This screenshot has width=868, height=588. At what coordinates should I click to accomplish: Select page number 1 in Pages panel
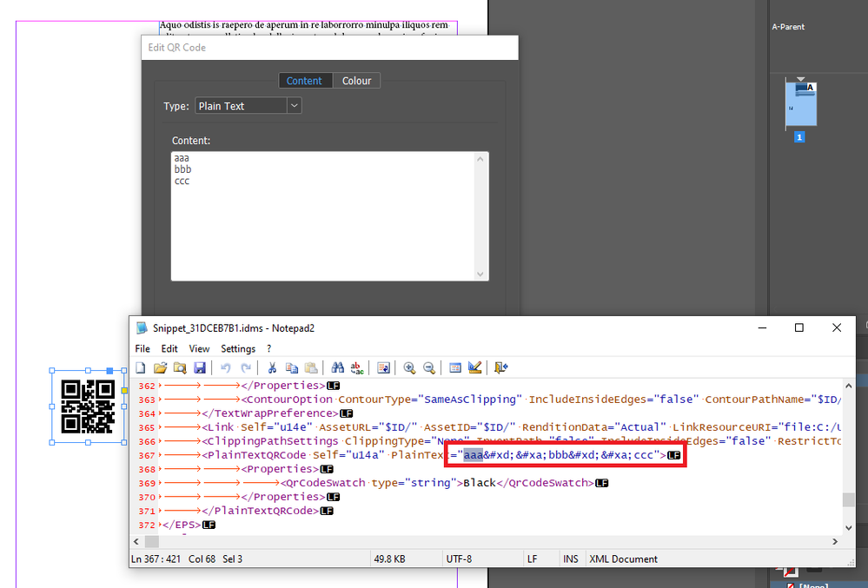point(799,136)
